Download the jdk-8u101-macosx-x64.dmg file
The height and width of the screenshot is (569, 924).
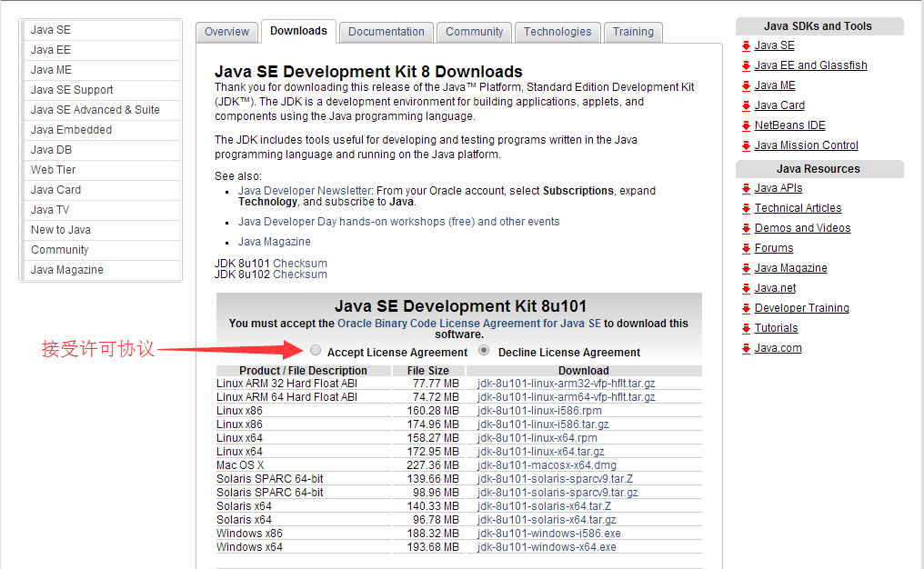547,465
